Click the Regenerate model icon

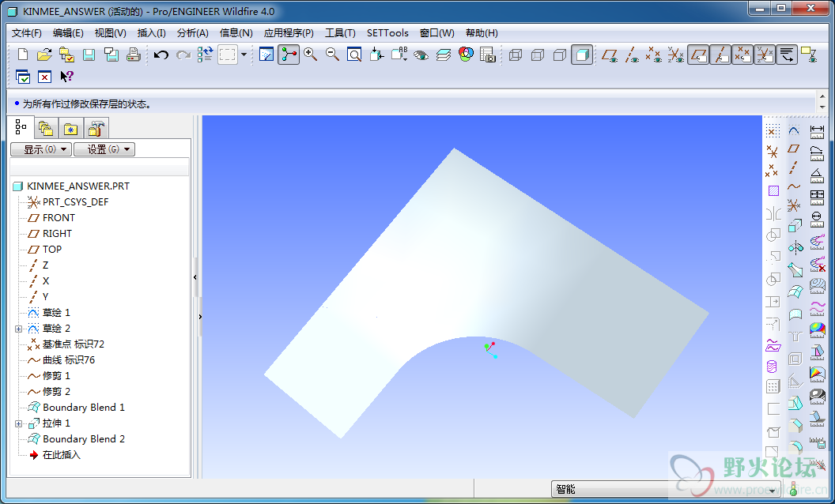click(205, 55)
